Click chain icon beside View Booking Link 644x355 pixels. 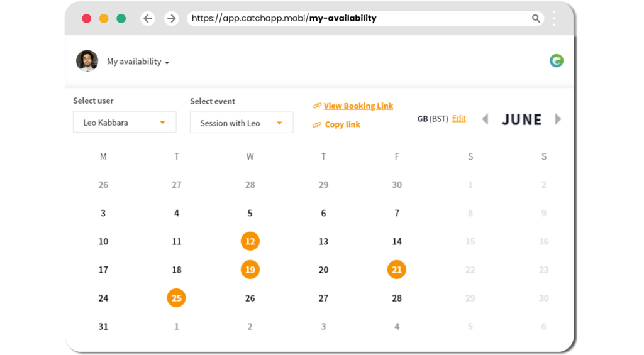[317, 106]
